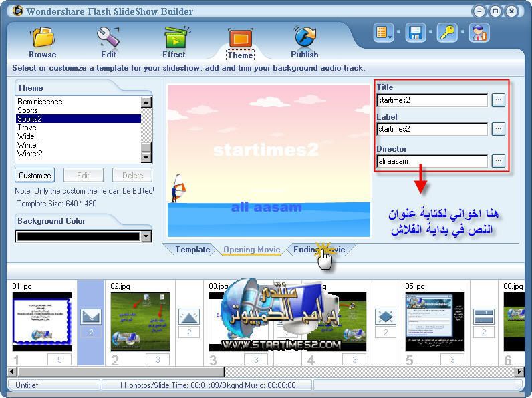This screenshot has width=532, height=398.
Task: Click transition icon after 02.jpg
Action: pyautogui.click(x=189, y=317)
